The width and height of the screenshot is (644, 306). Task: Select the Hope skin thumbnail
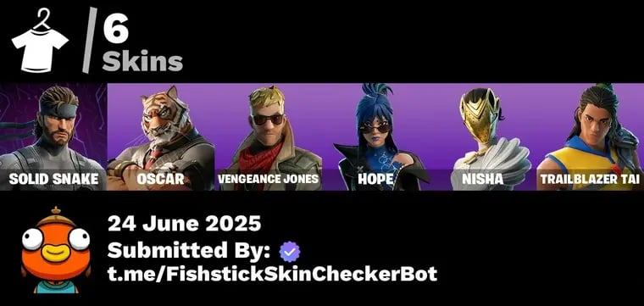(x=375, y=136)
